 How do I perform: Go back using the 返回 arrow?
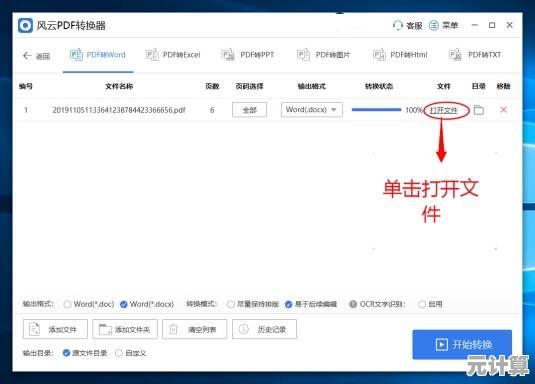(27, 55)
